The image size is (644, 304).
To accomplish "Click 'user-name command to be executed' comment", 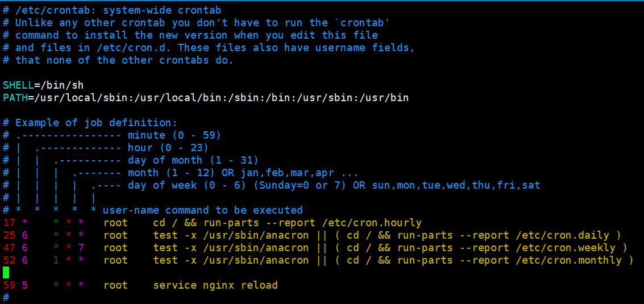I will pos(202,210).
